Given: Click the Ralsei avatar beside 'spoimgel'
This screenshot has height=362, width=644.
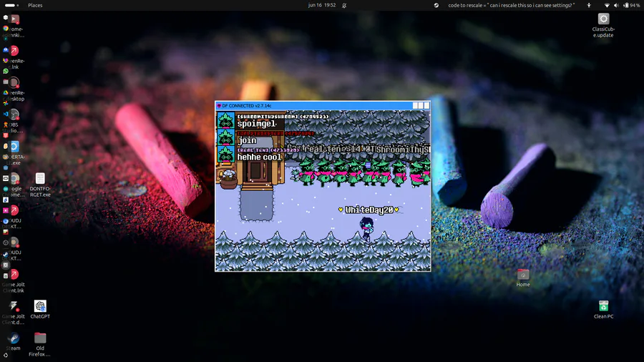Looking at the screenshot, I should click(225, 120).
